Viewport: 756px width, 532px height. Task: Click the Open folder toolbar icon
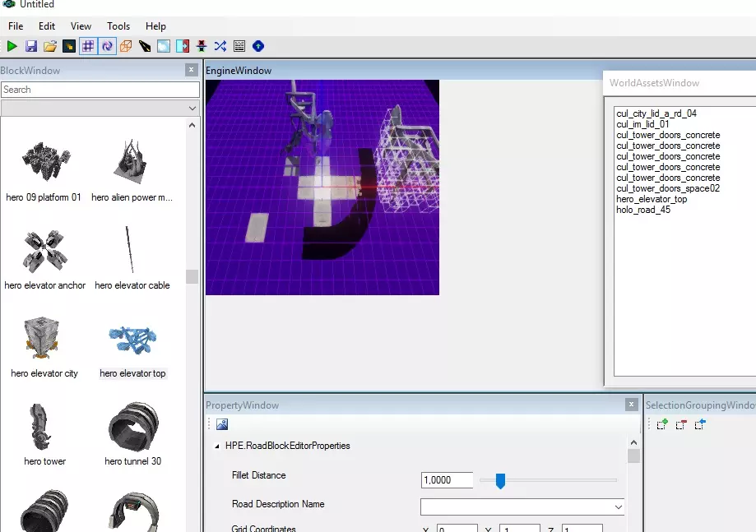click(50, 47)
